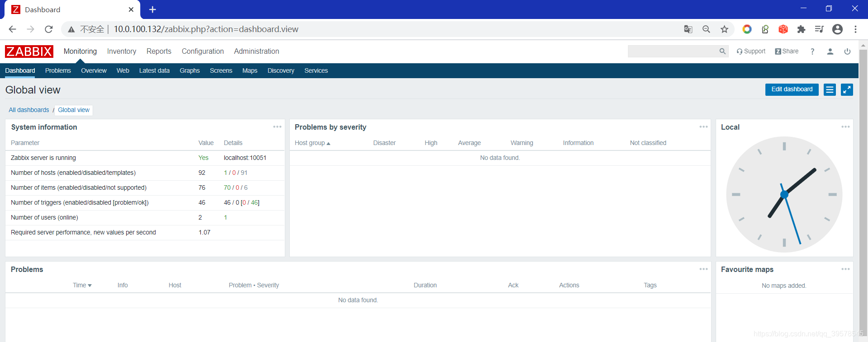The image size is (868, 342).
Task: Select the Dashboard submenu tab
Action: coord(20,70)
